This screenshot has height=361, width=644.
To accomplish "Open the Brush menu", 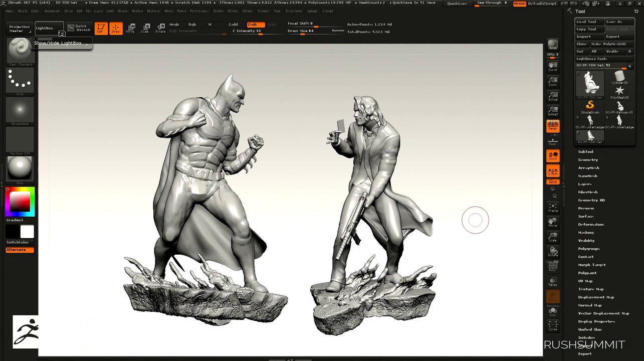I will pos(23,11).
